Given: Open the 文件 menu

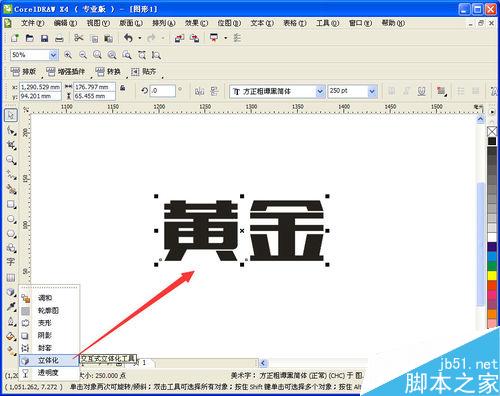Looking at the screenshot, I should (32, 23).
